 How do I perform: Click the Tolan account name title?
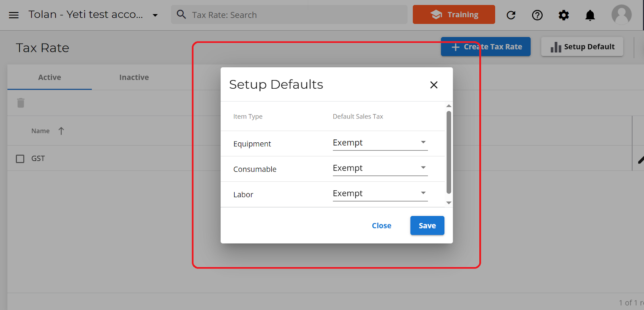point(86,15)
